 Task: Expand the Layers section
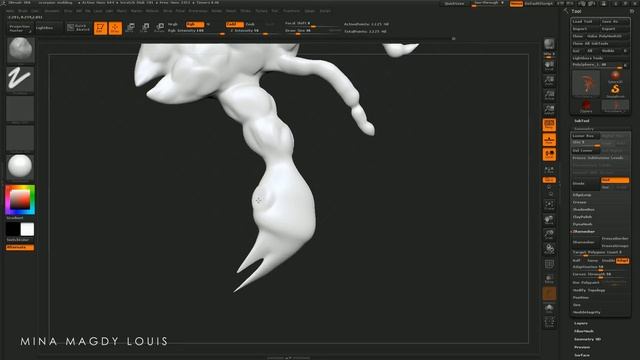(581, 323)
